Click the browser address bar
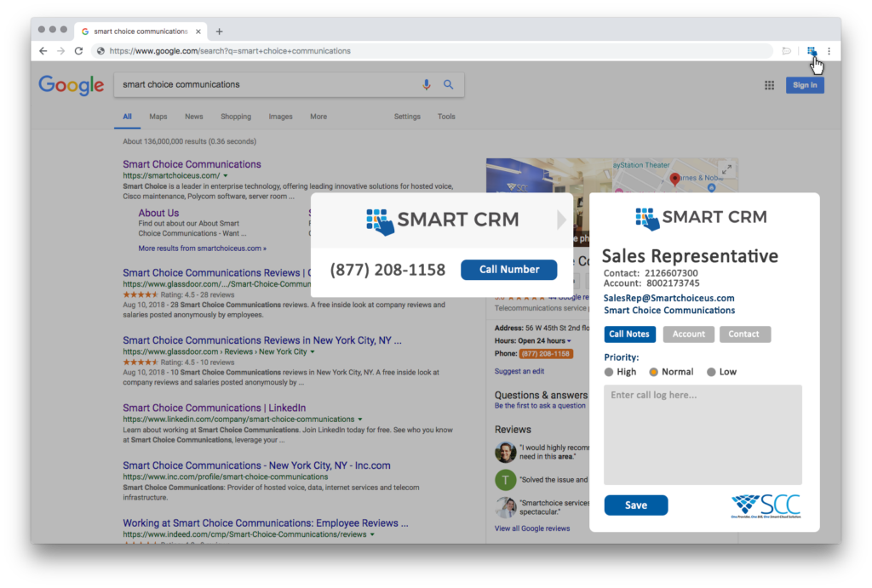The image size is (872, 588). [433, 51]
